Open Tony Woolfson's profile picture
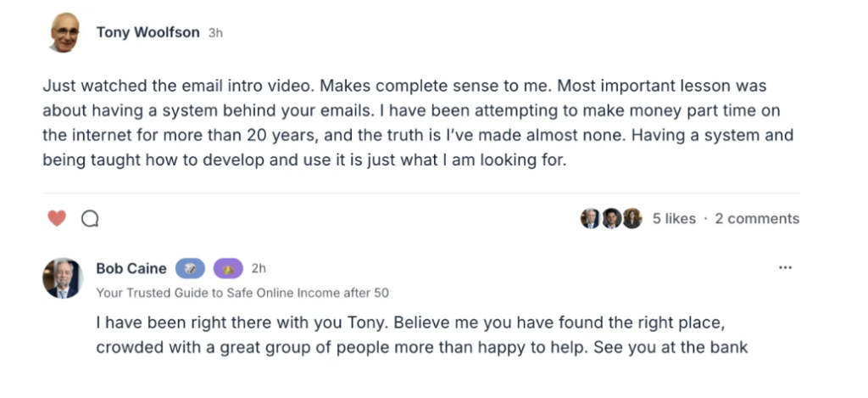The width and height of the screenshot is (868, 398). coord(65,33)
